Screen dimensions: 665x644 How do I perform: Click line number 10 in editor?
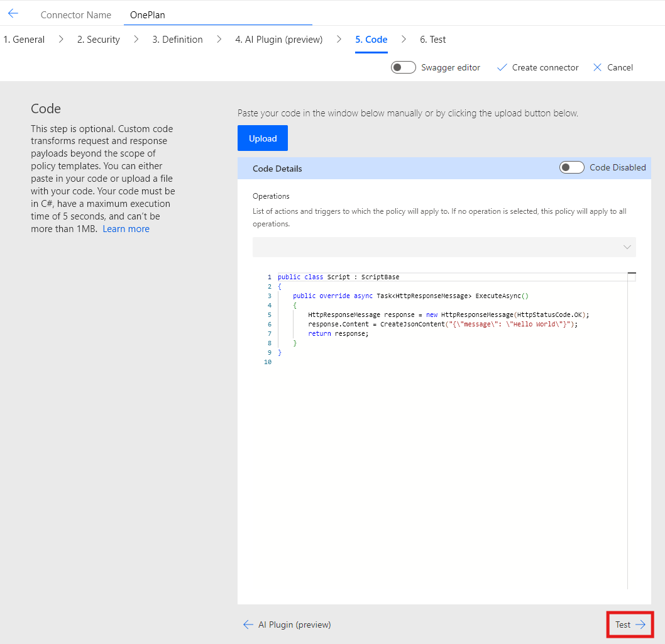pos(268,362)
